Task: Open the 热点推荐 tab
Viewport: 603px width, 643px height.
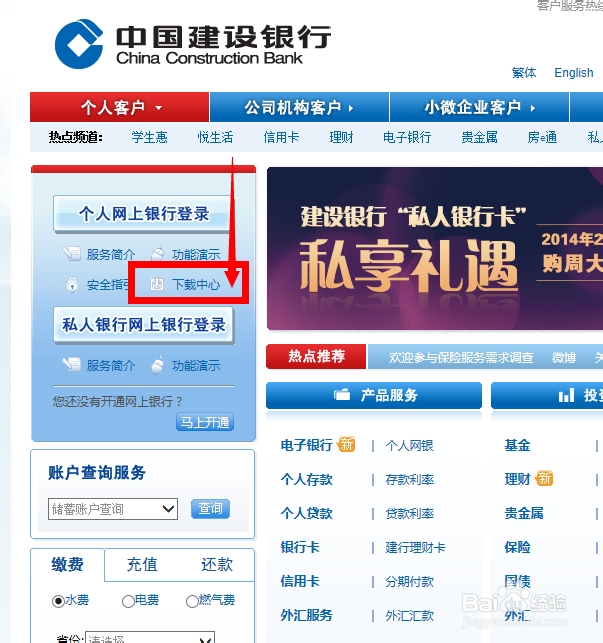Action: tap(316, 356)
